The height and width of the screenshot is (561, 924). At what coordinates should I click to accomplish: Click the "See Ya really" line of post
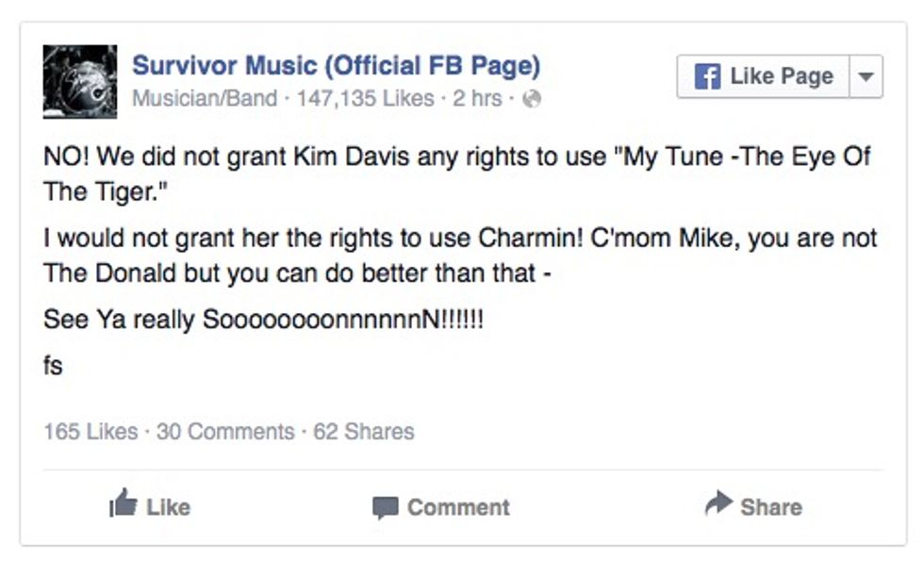point(263,320)
